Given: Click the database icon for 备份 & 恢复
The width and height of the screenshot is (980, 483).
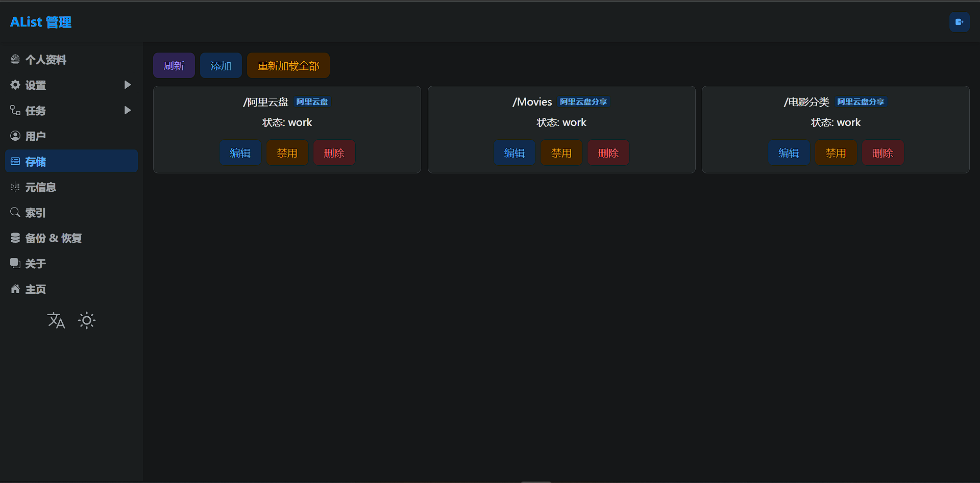Looking at the screenshot, I should [15, 238].
